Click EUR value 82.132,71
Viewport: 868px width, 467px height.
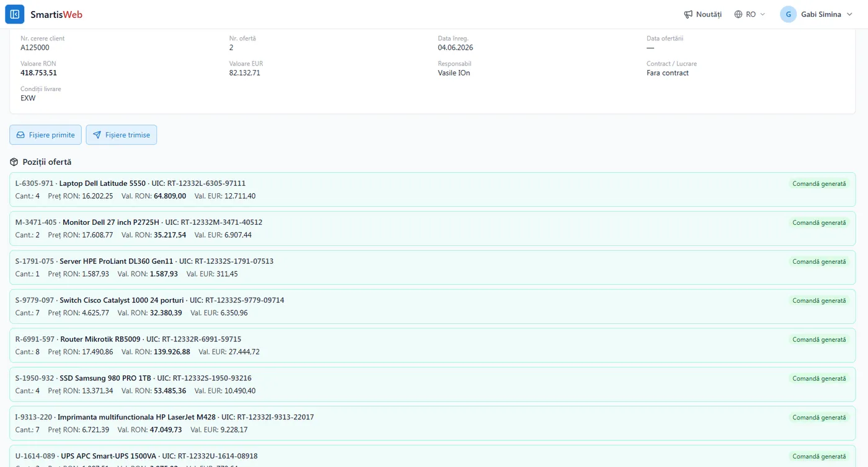point(245,73)
